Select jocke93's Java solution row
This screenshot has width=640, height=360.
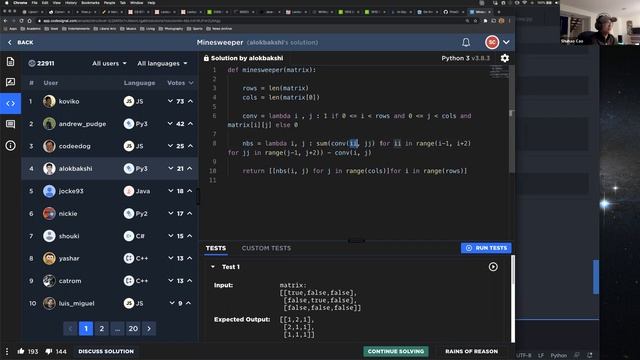109,191
